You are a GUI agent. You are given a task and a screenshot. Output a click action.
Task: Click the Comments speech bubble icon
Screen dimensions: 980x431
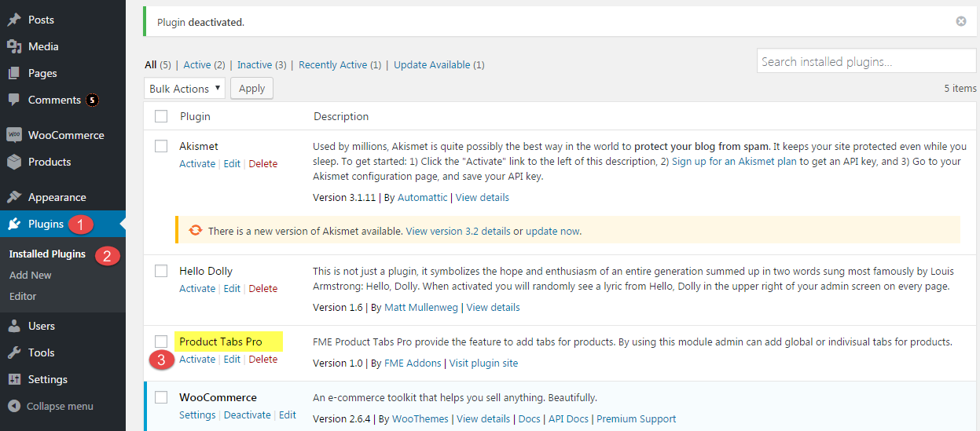click(x=14, y=100)
